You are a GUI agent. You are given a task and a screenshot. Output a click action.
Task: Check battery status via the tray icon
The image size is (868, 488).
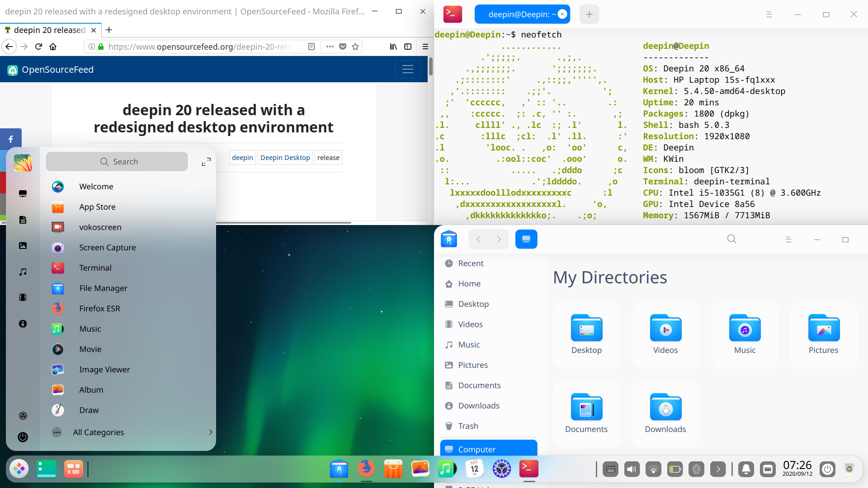(675, 469)
